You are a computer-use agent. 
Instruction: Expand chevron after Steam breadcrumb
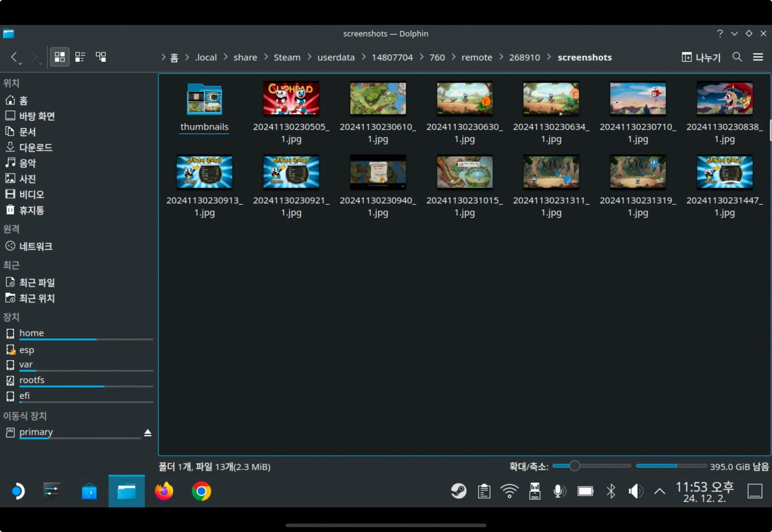tap(309, 57)
